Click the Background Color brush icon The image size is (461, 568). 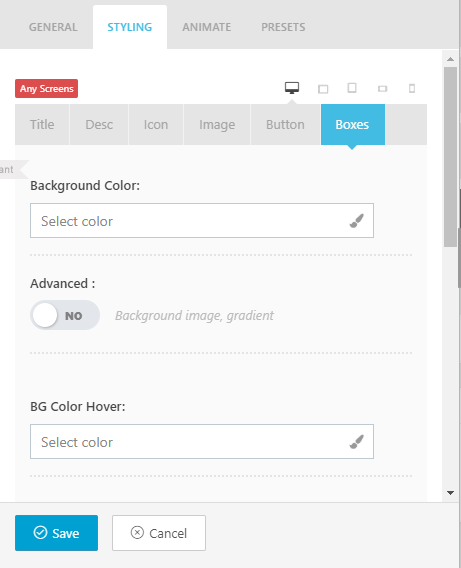click(356, 221)
